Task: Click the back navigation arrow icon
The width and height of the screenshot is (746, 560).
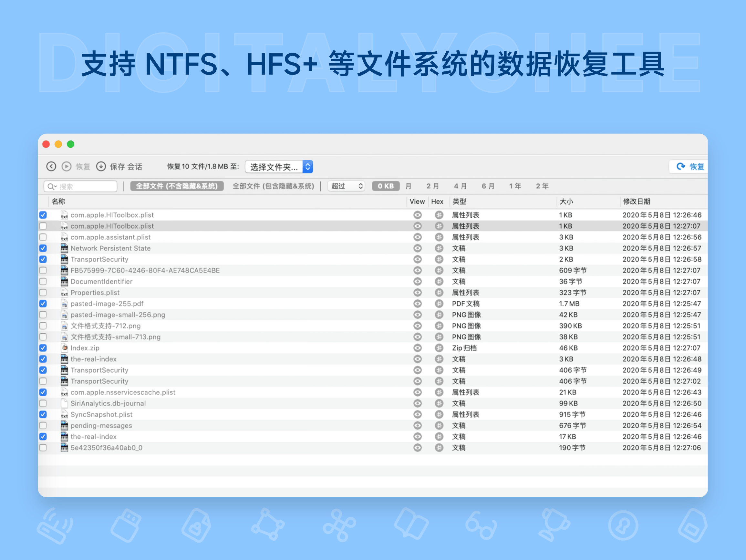Action: click(x=51, y=166)
